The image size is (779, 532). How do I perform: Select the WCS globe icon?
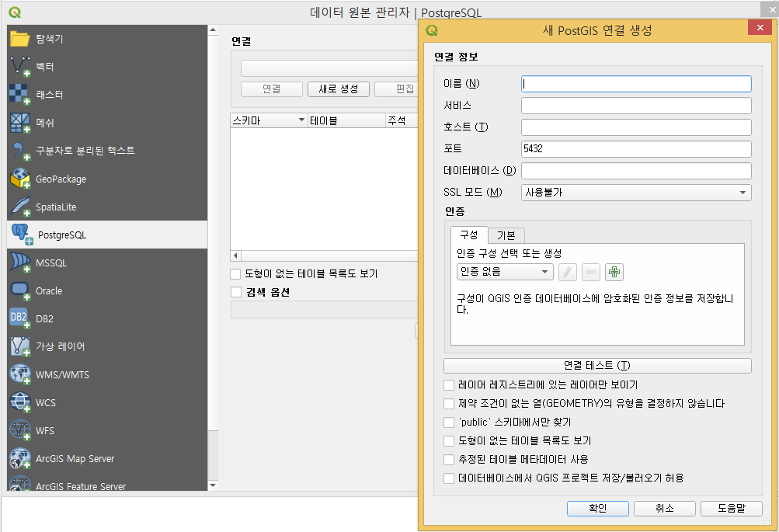click(x=20, y=402)
